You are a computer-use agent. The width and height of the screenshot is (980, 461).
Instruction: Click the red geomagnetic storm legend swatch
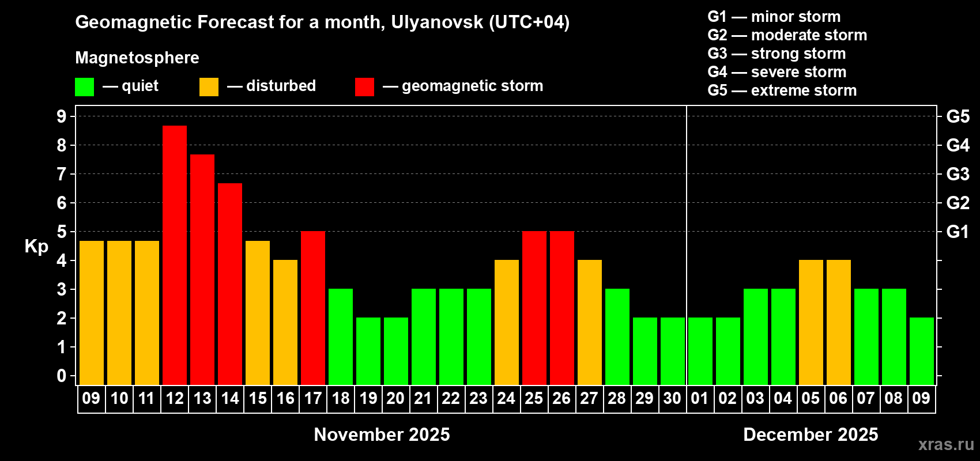point(364,87)
